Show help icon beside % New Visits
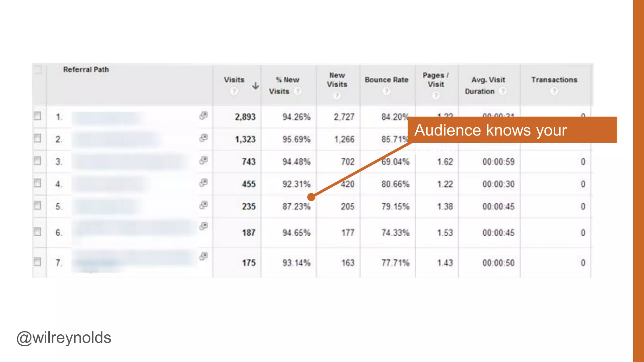Image resolution: width=644 pixels, height=362 pixels. point(297,91)
